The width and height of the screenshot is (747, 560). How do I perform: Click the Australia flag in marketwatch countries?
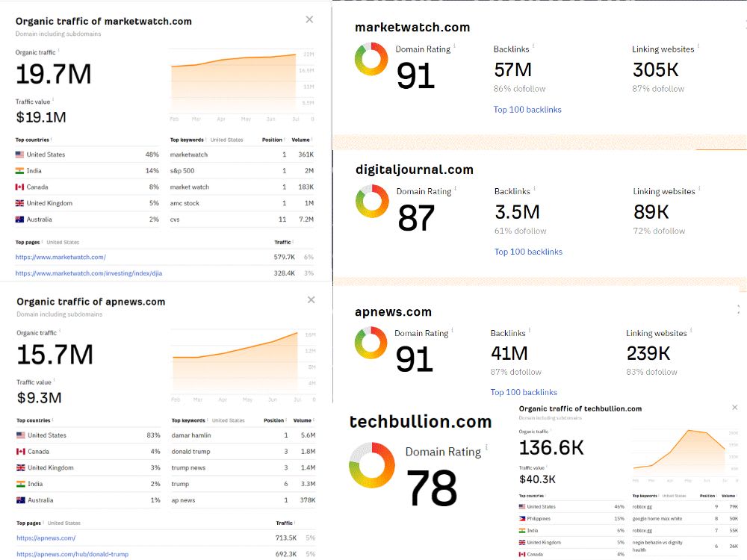click(x=19, y=220)
